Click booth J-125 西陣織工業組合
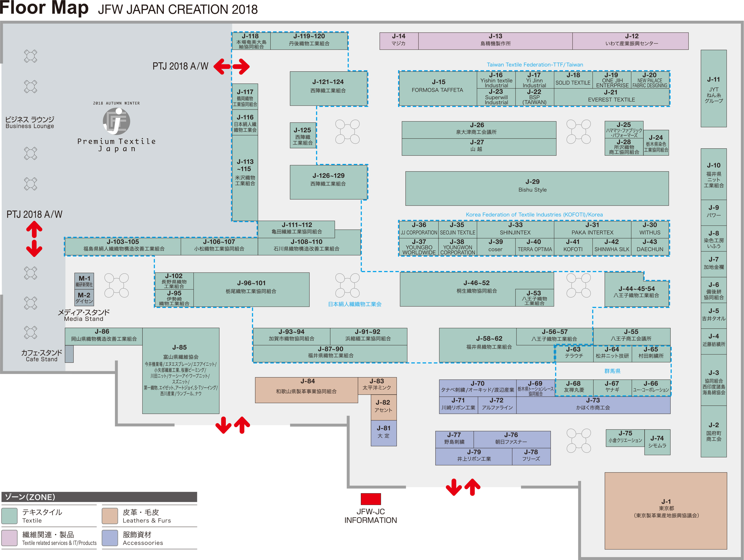This screenshot has width=744, height=560. pyautogui.click(x=303, y=135)
